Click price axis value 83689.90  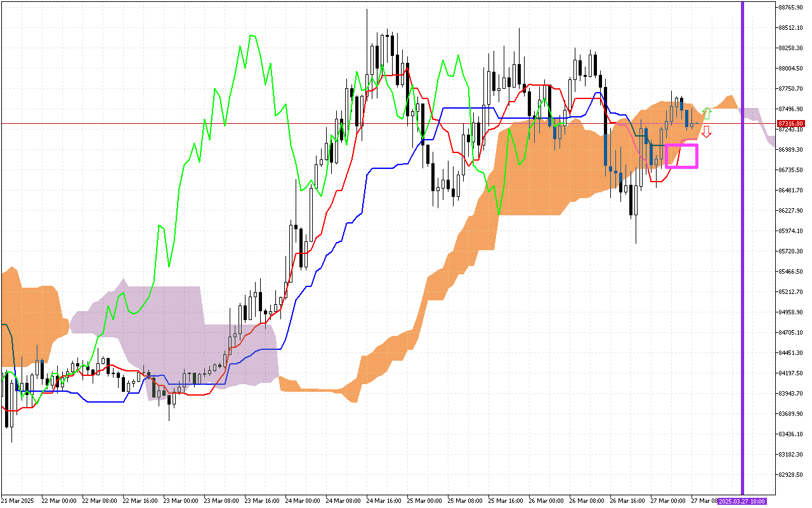coord(790,414)
